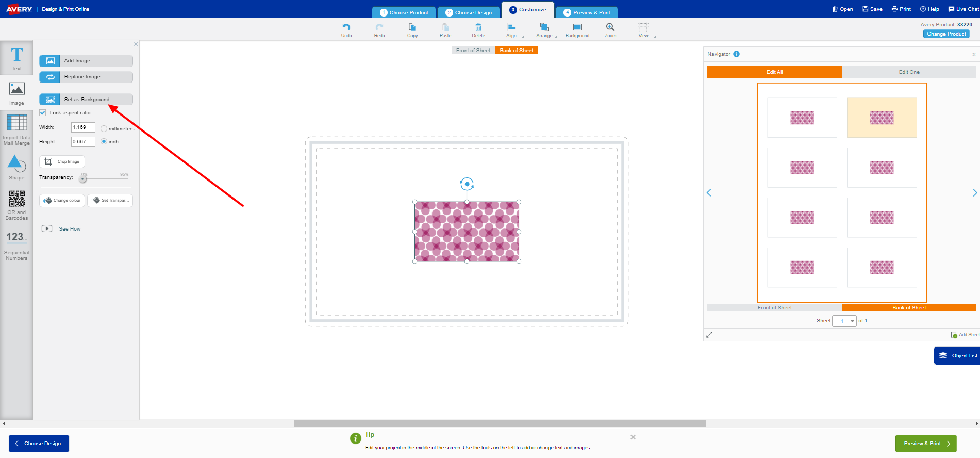Go to Choose Product step tab

pos(404,12)
